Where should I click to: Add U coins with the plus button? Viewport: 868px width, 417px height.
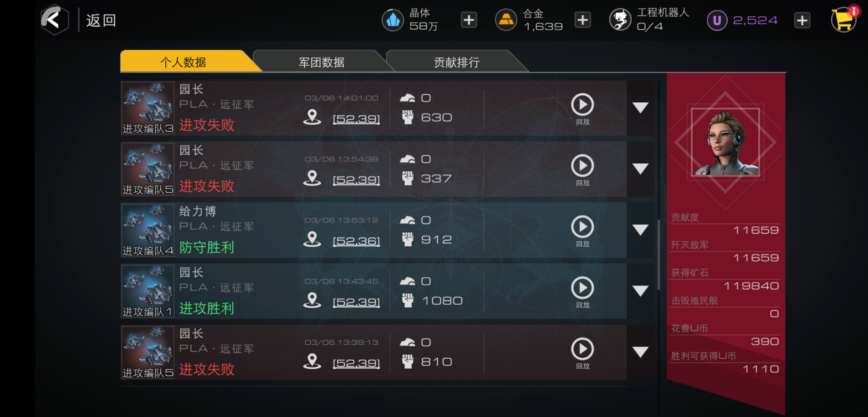802,20
